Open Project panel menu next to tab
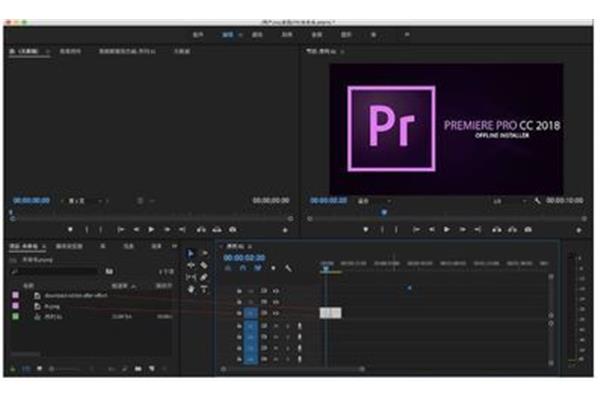The height and width of the screenshot is (400, 600). 44,246
